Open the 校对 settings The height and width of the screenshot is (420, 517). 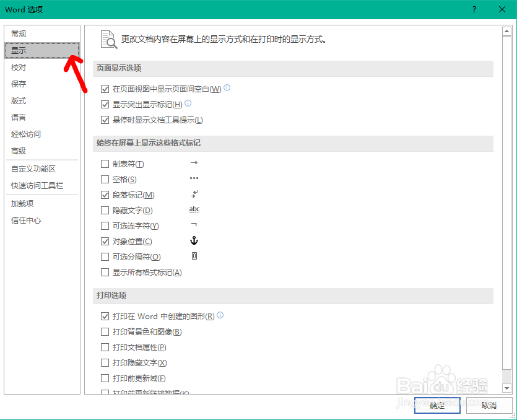point(42,68)
